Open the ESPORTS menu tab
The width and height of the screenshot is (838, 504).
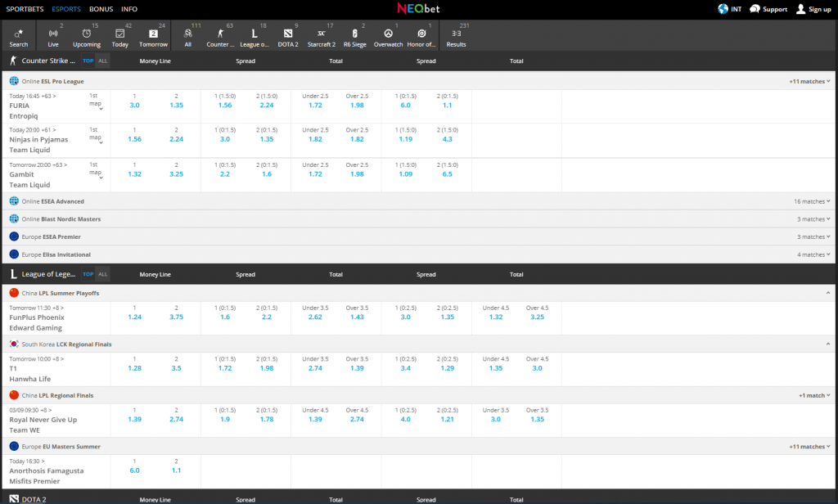coord(66,9)
